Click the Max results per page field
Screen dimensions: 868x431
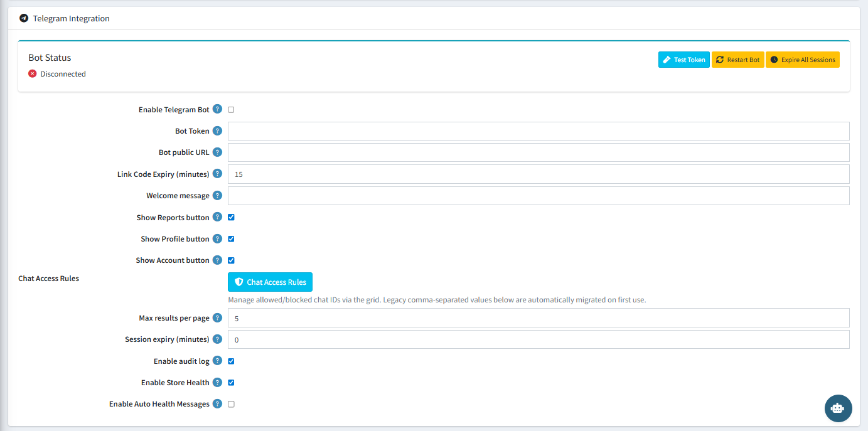tap(538, 318)
